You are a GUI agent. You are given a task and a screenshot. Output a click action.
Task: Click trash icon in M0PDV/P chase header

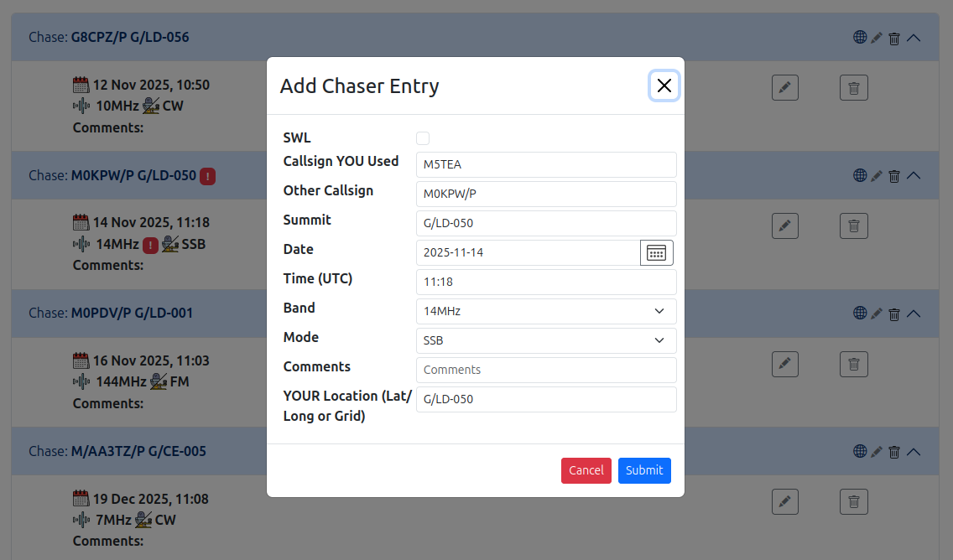(894, 314)
